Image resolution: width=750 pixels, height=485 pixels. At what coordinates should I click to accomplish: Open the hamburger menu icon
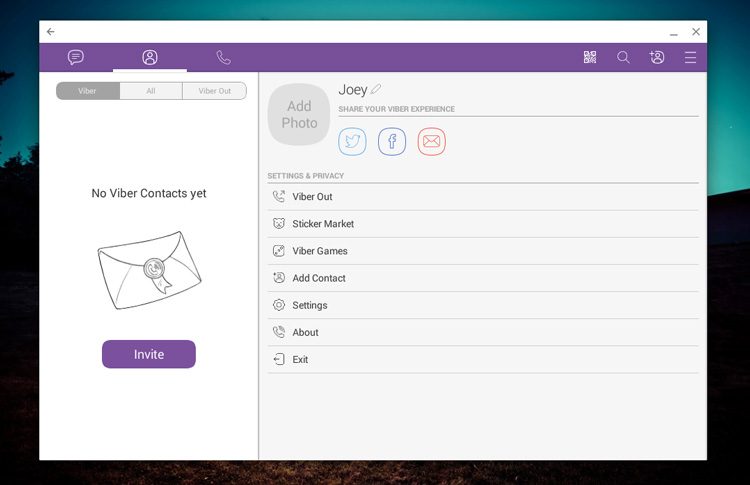pos(690,58)
